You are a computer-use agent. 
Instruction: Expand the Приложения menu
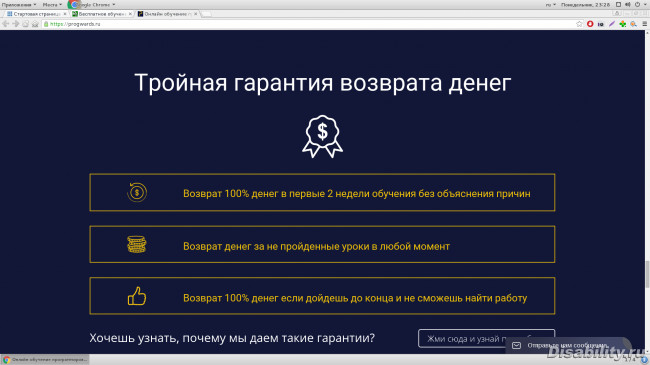(19, 5)
